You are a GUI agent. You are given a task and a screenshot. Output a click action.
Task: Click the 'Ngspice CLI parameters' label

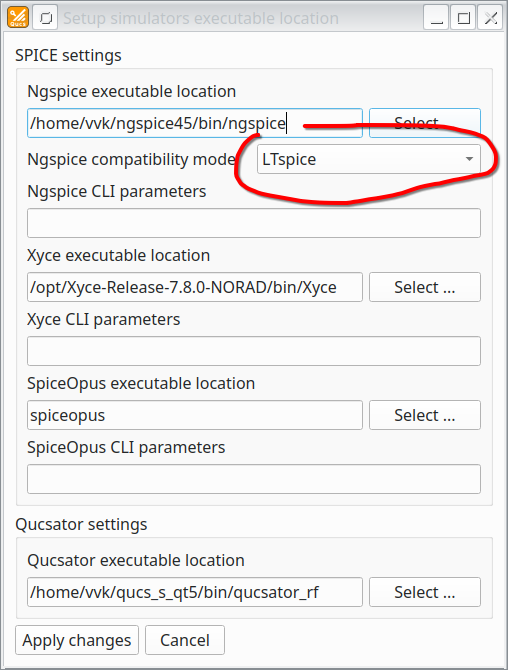point(117,191)
